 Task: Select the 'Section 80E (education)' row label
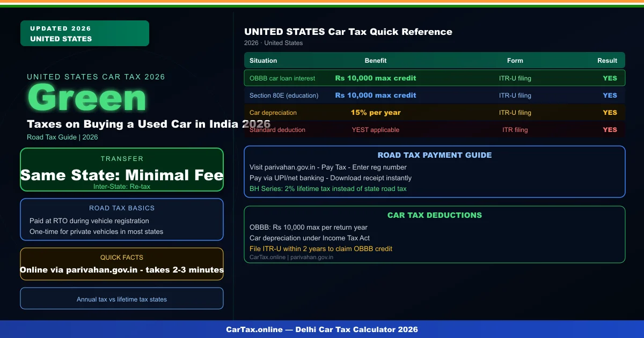[x=284, y=95]
